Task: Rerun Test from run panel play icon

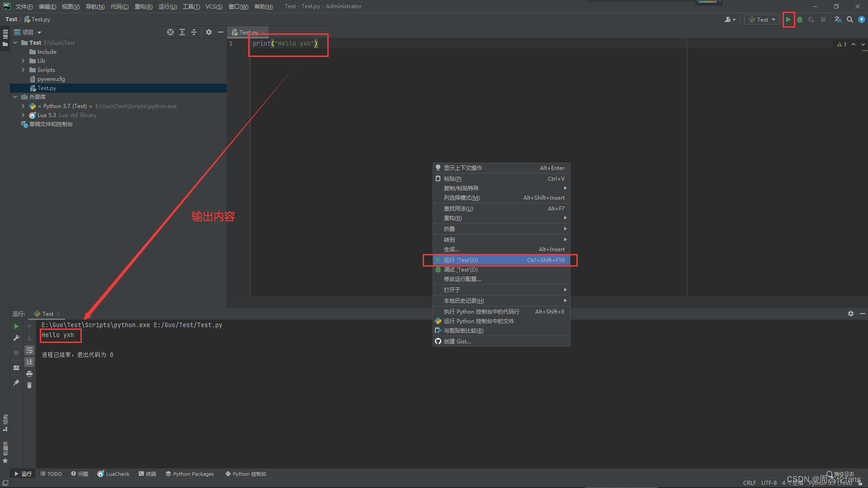Action: [x=16, y=326]
